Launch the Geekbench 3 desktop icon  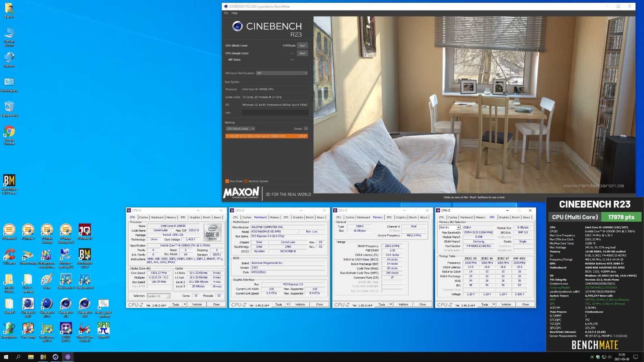[66, 281]
